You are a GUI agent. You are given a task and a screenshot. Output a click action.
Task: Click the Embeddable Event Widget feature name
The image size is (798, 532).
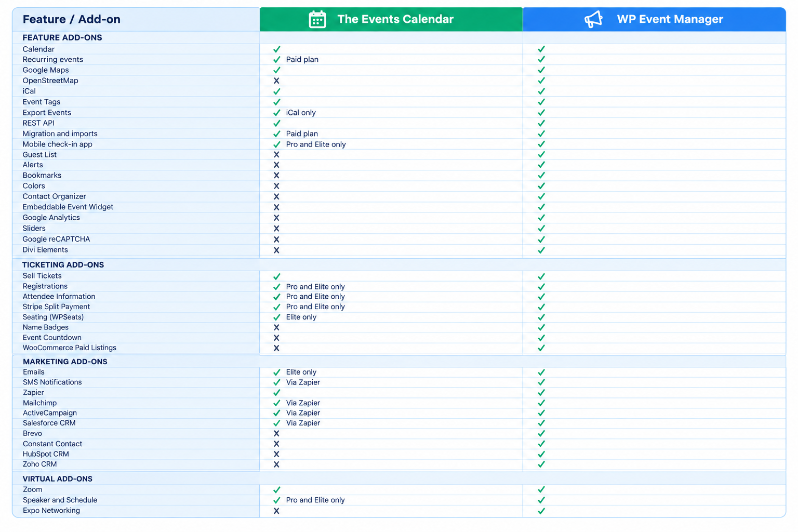68,207
